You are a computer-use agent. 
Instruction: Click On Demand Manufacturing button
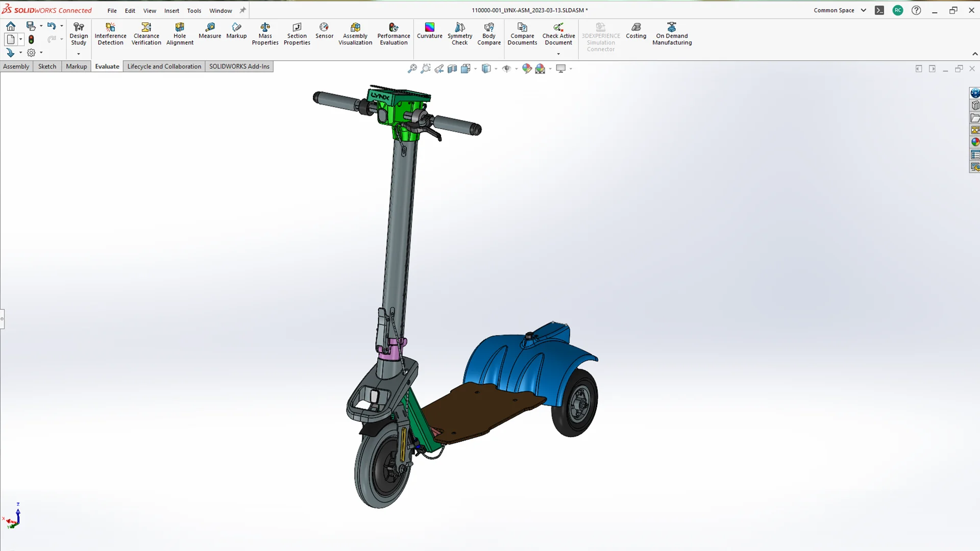[672, 34]
